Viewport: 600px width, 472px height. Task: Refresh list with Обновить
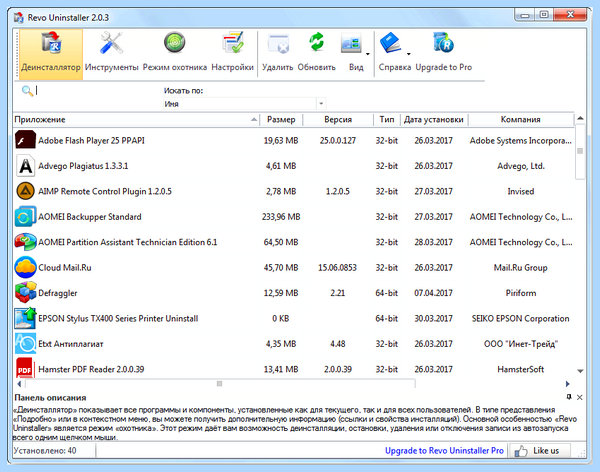tap(316, 54)
